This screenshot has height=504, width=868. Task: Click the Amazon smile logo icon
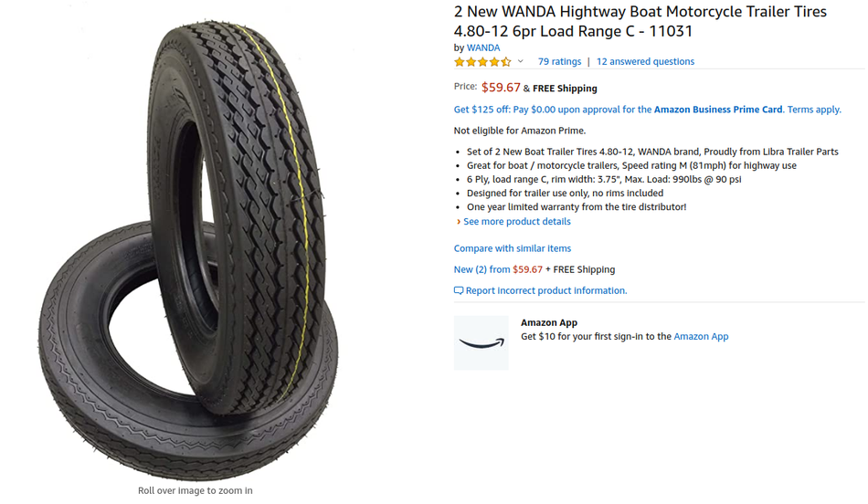[481, 343]
